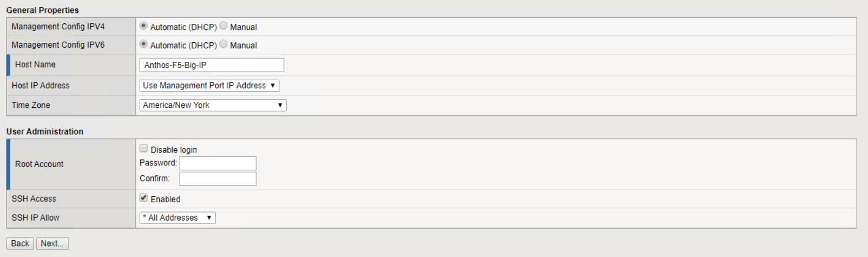Click the Root Account row label

tap(39, 164)
